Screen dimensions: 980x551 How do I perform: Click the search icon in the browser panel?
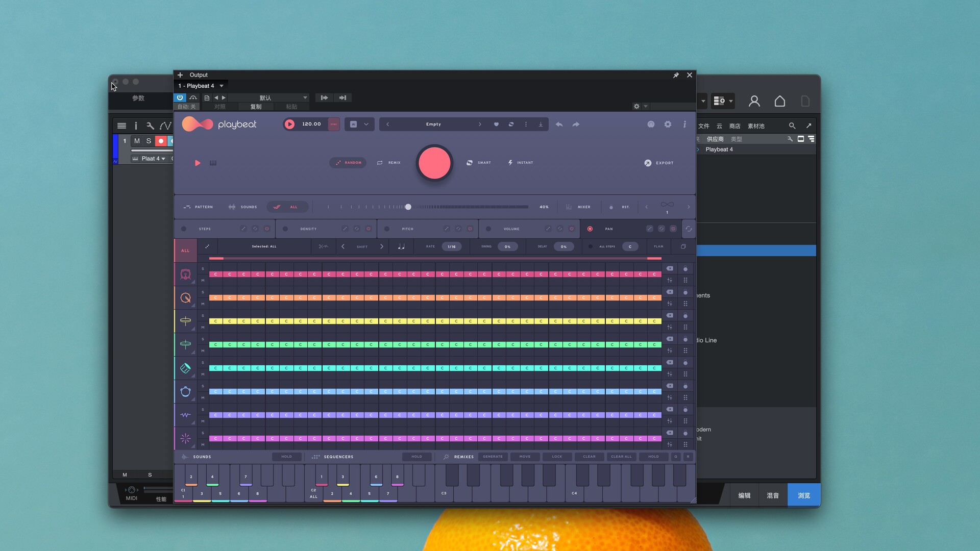(x=792, y=126)
